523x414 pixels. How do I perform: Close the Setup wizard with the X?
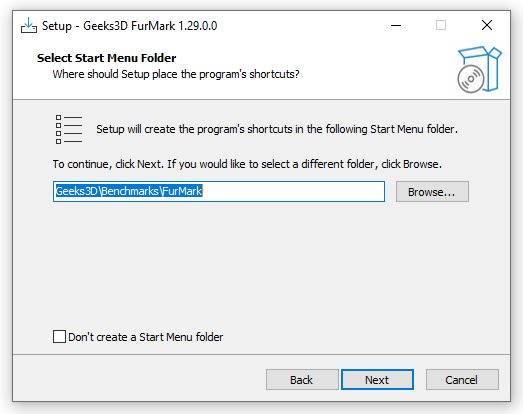487,25
